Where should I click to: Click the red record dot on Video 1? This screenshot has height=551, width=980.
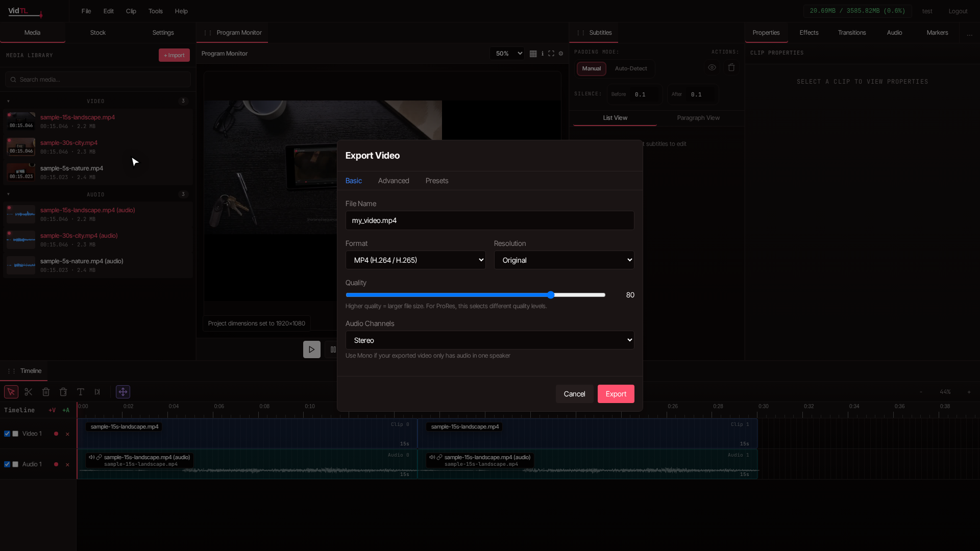[x=56, y=434]
